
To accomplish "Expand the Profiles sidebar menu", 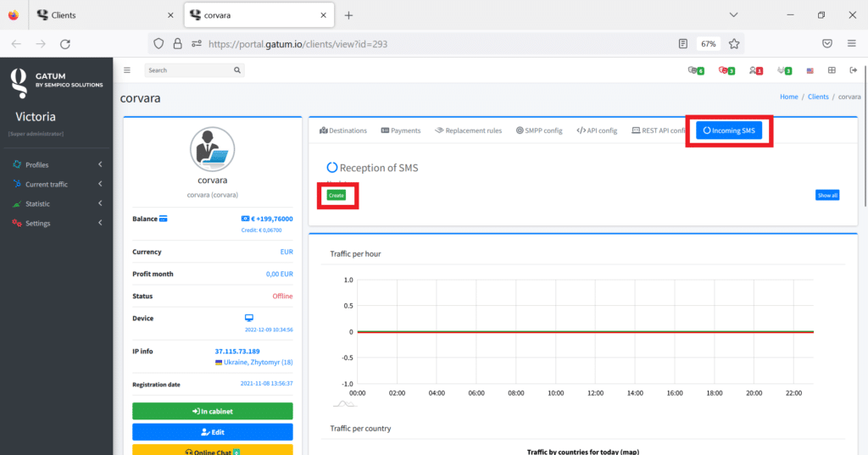I will [57, 164].
